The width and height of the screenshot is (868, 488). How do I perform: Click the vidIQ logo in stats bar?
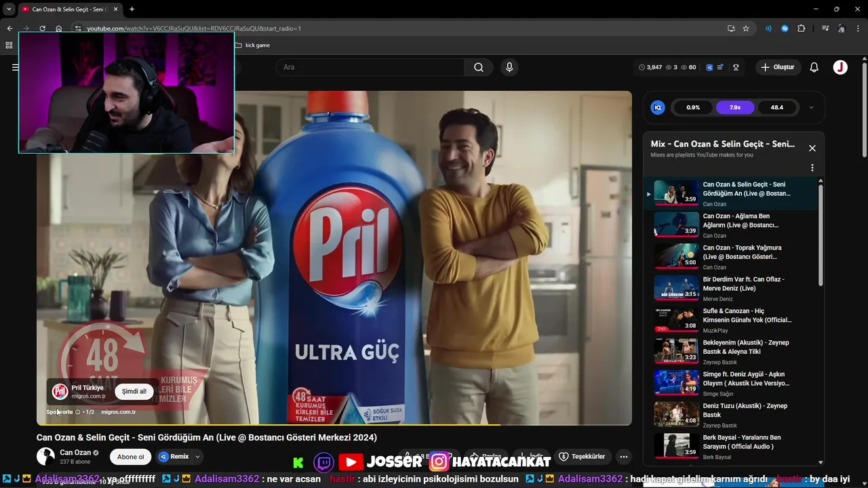pos(709,67)
